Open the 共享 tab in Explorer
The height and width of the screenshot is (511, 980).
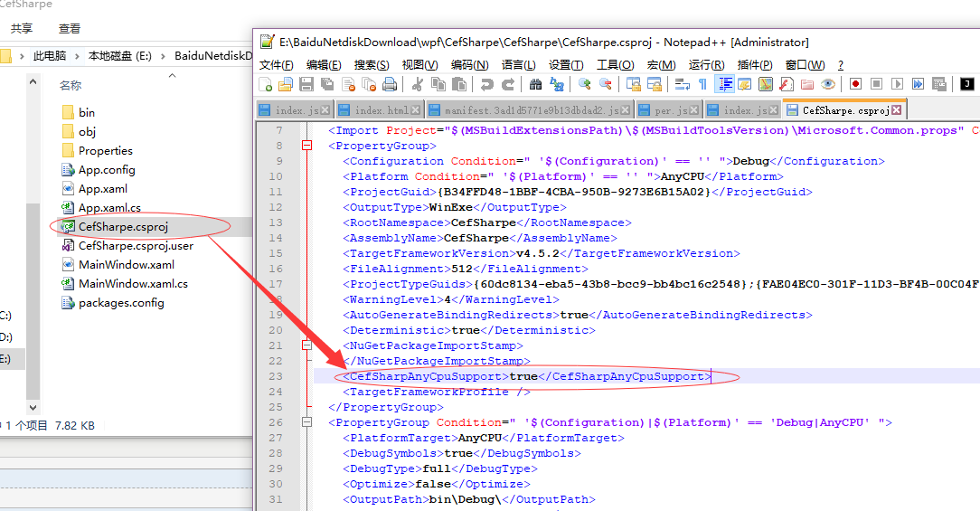pos(22,29)
